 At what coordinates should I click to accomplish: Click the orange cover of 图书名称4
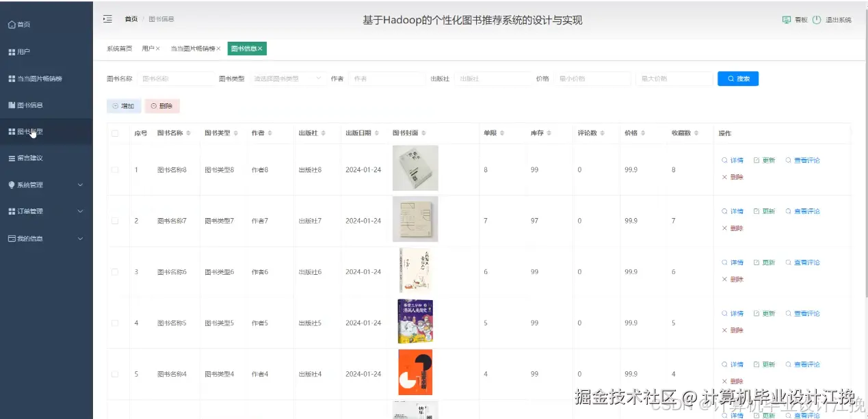tap(415, 373)
